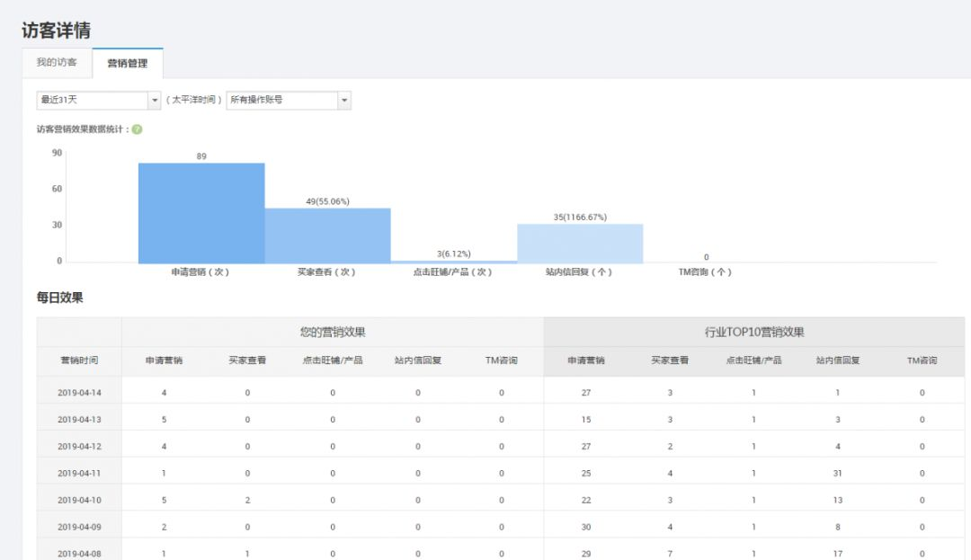Select the 2019-04-10 date row
The image size is (971, 560).
(x=79, y=501)
